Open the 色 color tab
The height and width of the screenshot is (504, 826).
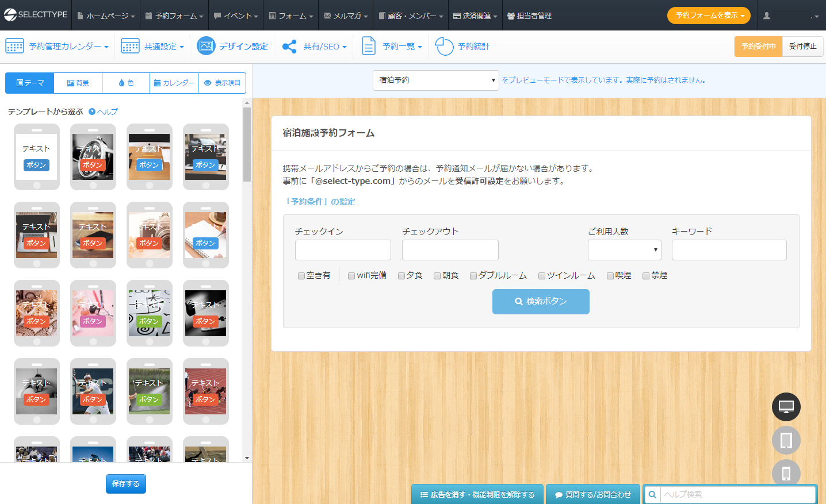126,83
